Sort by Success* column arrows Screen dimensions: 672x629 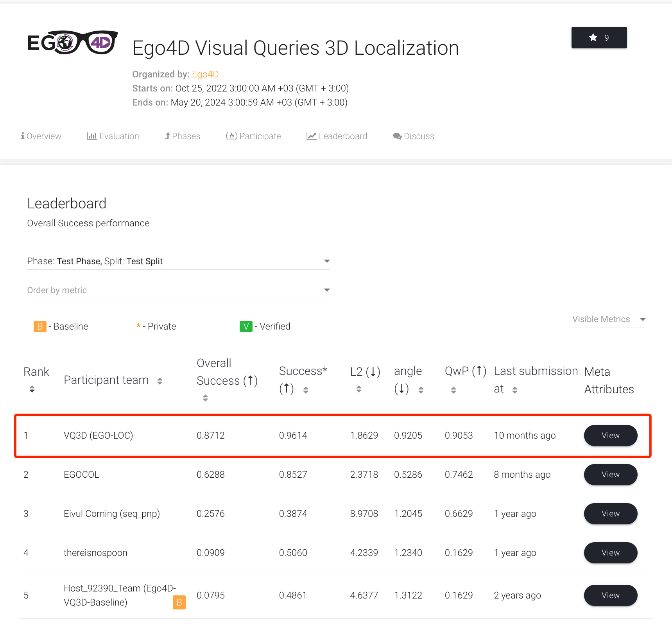(306, 390)
